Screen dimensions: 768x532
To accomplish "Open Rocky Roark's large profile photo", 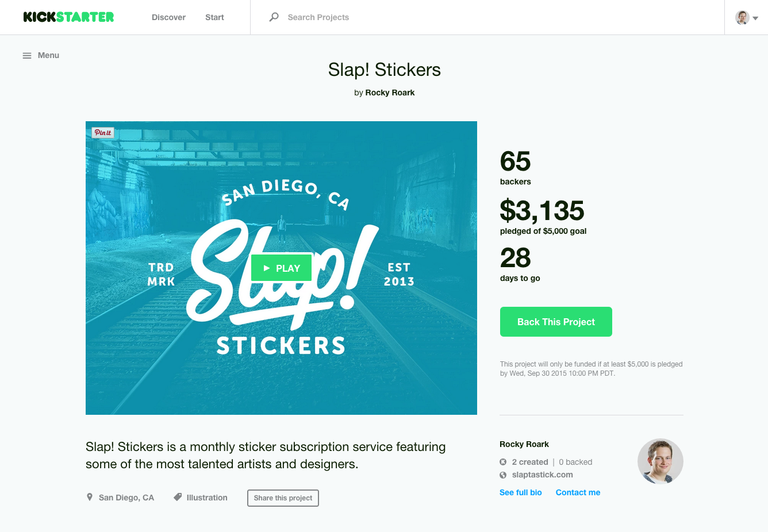I will coord(660,461).
